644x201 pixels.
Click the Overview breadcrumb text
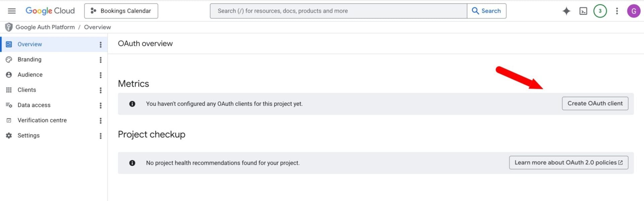[97, 27]
